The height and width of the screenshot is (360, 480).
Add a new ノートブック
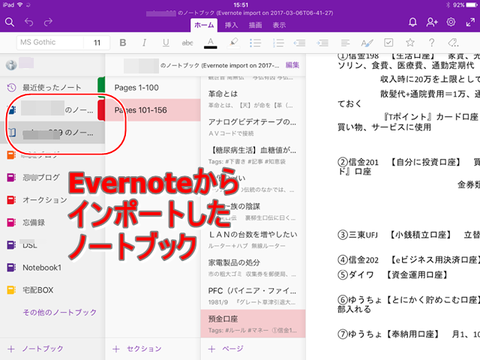tap(36, 349)
